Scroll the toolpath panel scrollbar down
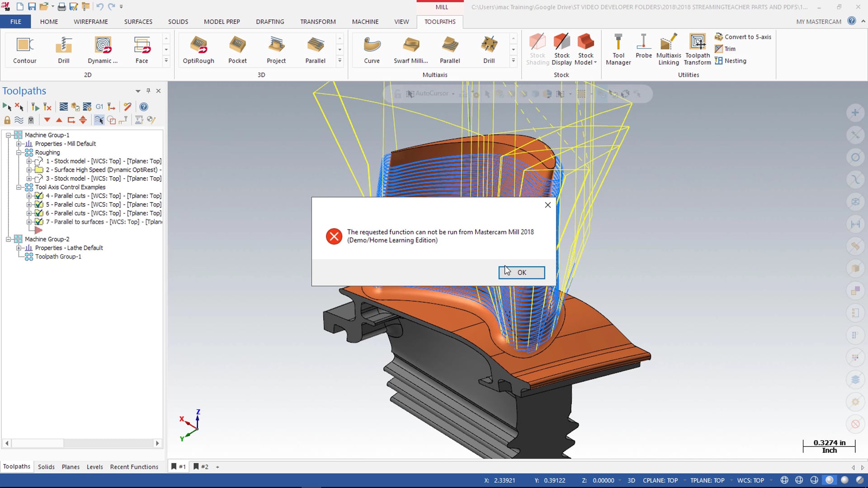 157,443
